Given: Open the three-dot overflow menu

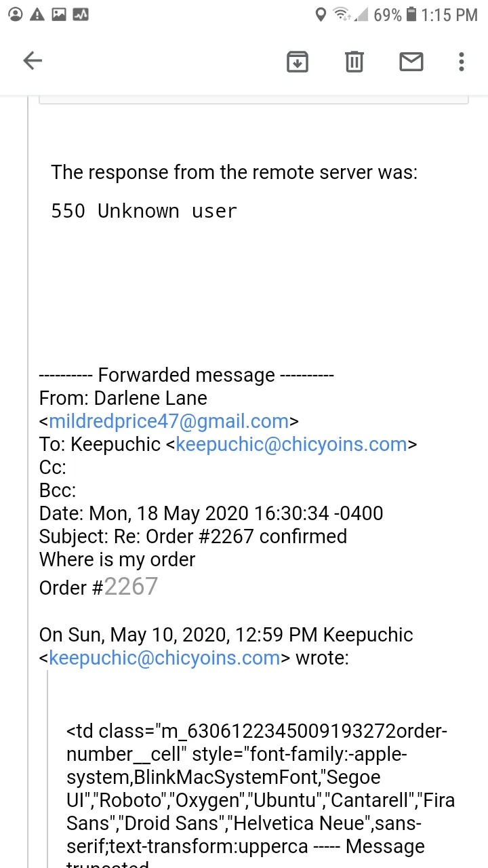Looking at the screenshot, I should point(462,62).
